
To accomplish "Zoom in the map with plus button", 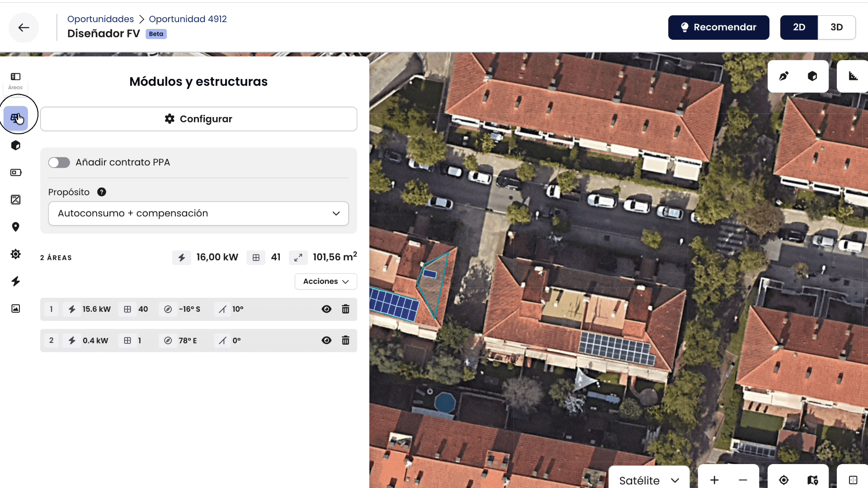I will click(x=714, y=480).
